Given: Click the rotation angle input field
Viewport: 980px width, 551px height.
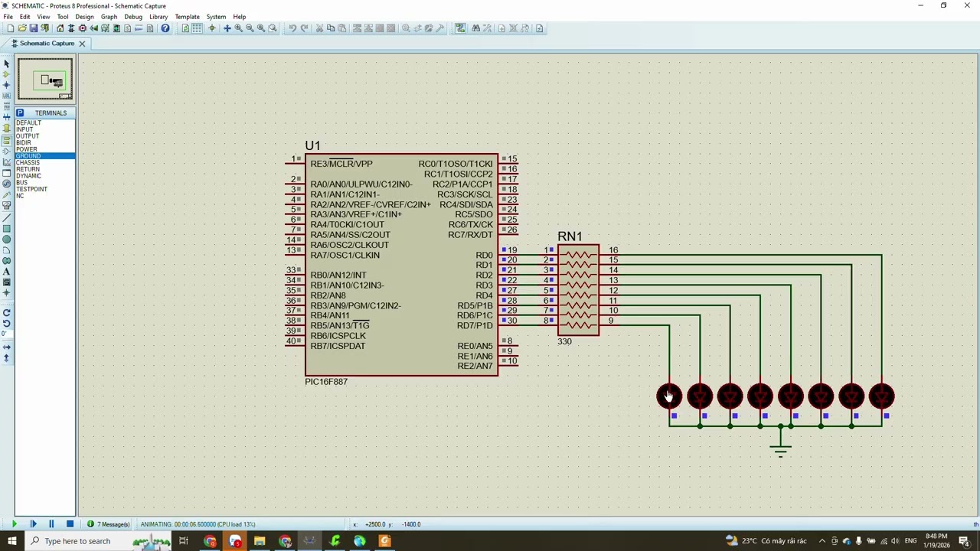Looking at the screenshot, I should [x=7, y=334].
